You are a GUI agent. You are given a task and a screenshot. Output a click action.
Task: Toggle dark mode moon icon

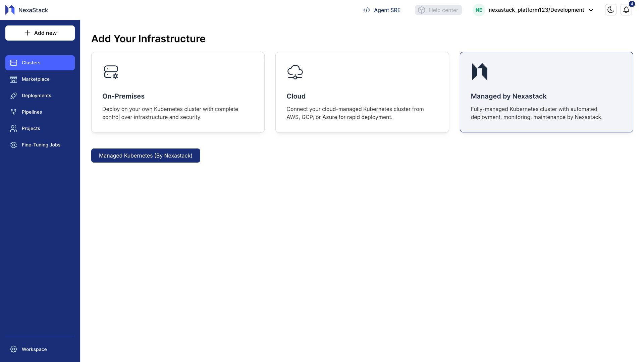pos(610,10)
